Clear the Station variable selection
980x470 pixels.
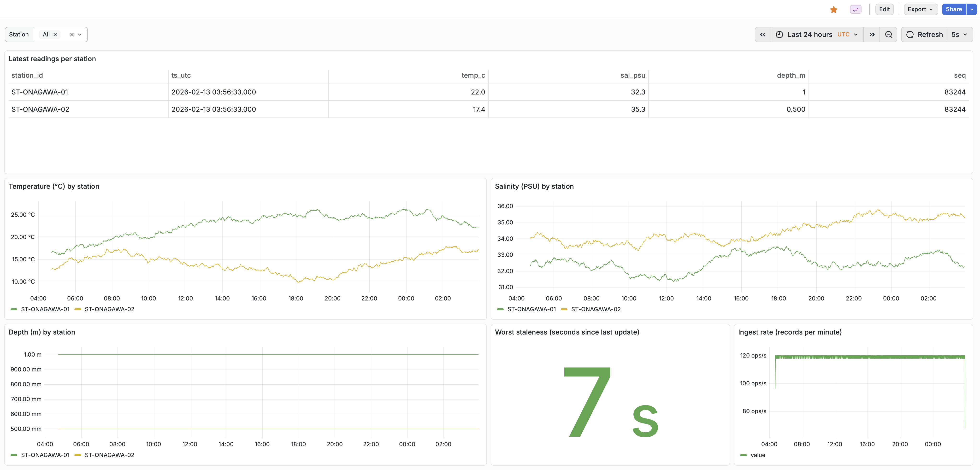[71, 35]
